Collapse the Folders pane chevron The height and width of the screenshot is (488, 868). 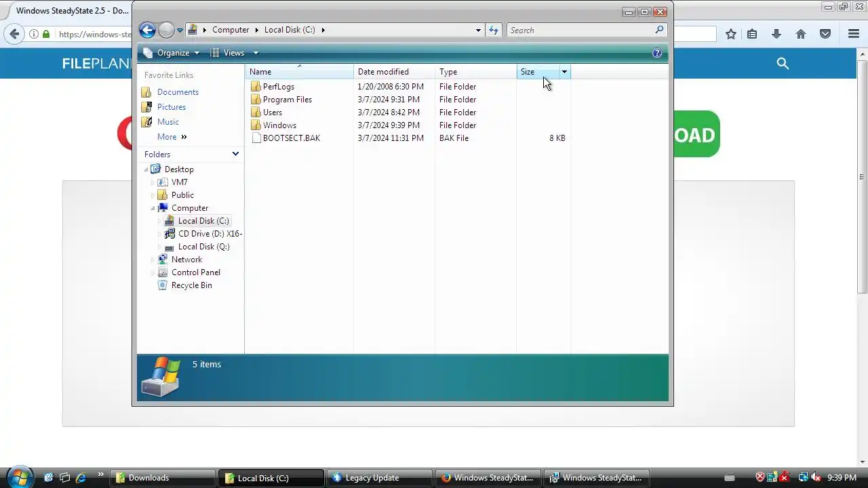235,155
